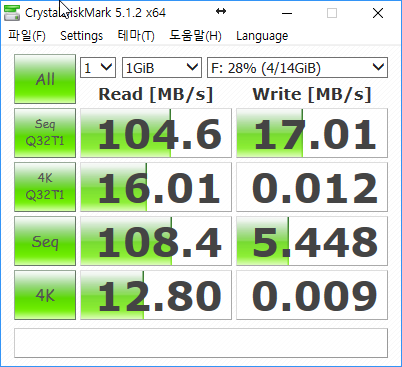Minimize the CrystalDiskMark window

click(287, 13)
